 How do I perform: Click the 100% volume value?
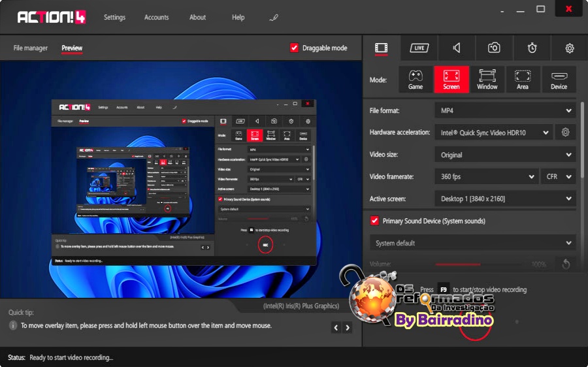click(539, 264)
